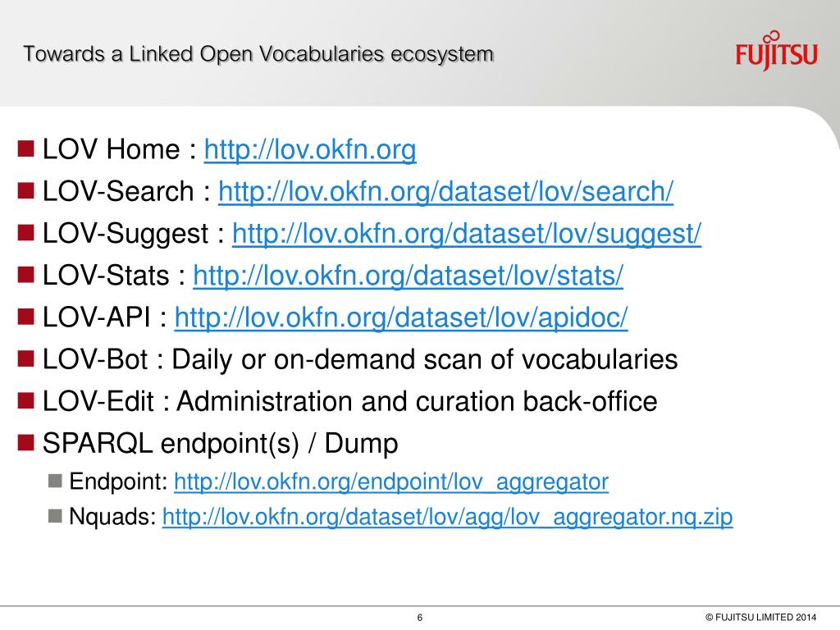
Task: Click the red bullet beside SPARQL endpoint(s)
Action: (x=25, y=443)
